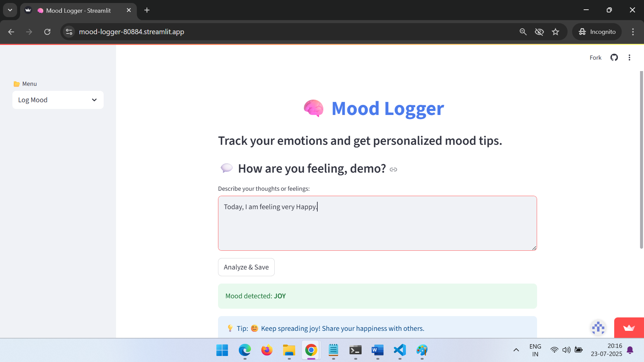644x362 pixels.
Task: Open site information controls icon
Action: (x=69, y=32)
